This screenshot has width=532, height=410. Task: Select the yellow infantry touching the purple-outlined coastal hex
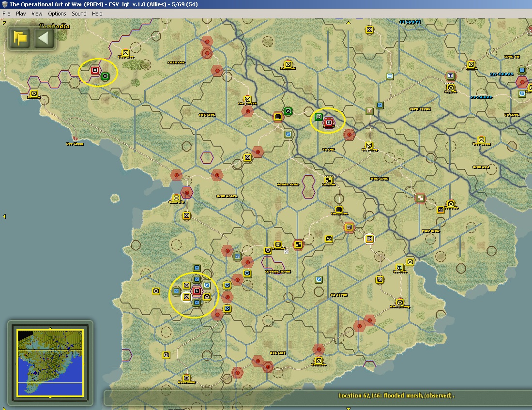tap(176, 198)
